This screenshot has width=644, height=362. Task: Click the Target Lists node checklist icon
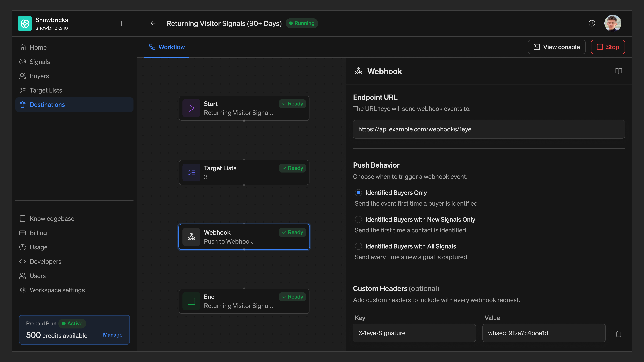click(192, 173)
